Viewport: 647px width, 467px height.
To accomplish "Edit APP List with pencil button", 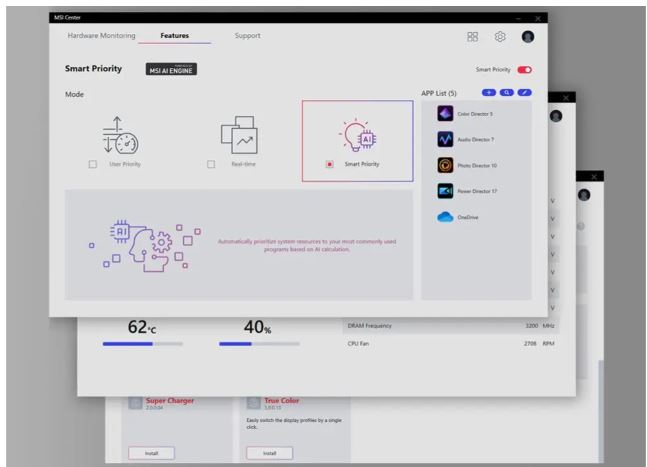I will [524, 92].
